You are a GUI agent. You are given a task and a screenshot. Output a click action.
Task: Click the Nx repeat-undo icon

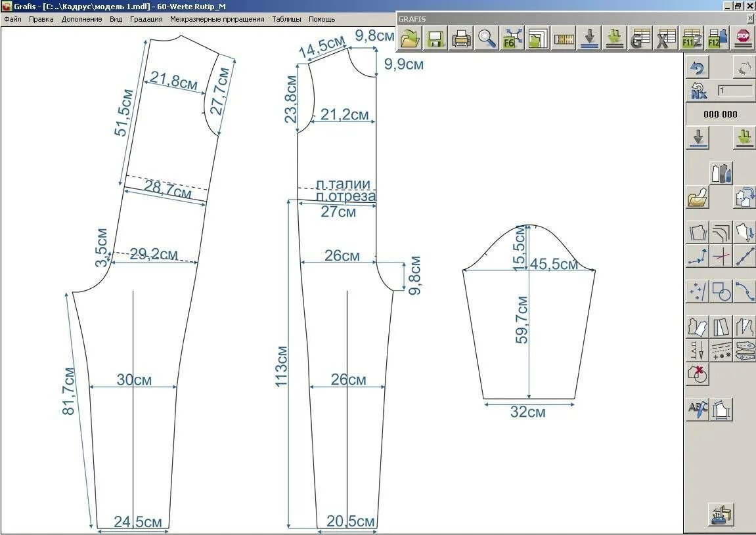point(698,91)
